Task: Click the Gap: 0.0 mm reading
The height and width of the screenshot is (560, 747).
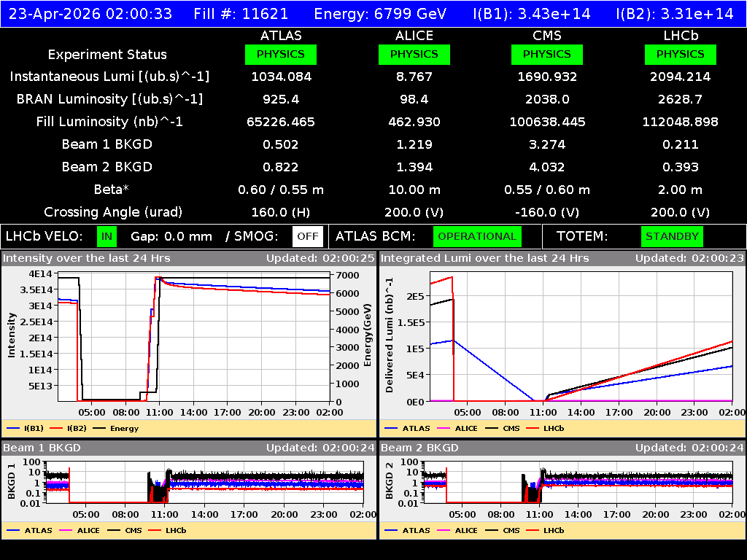Action: pyautogui.click(x=171, y=237)
